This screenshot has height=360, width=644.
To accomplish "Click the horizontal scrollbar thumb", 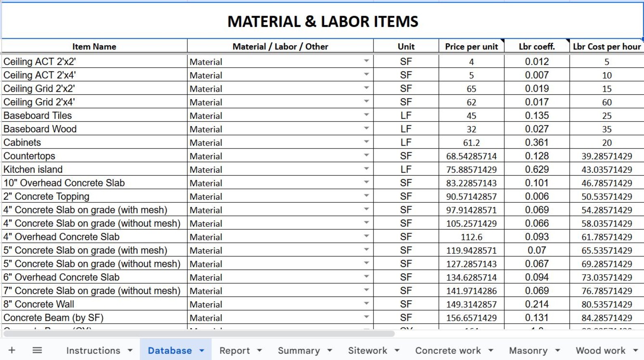I will [x=199, y=334].
